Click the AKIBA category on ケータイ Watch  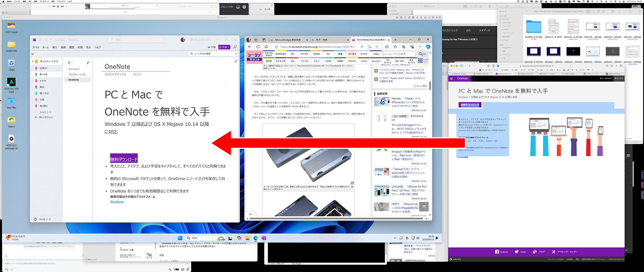pyautogui.click(x=316, y=54)
